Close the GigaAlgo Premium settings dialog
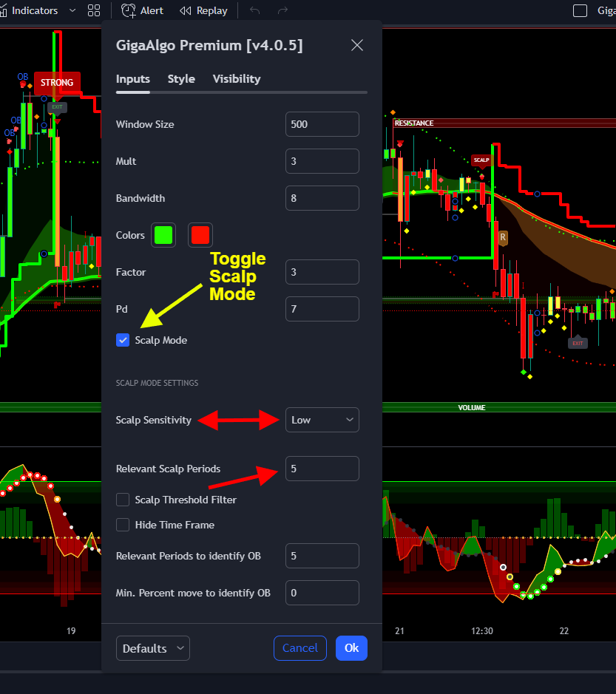616x694 pixels. click(x=357, y=45)
